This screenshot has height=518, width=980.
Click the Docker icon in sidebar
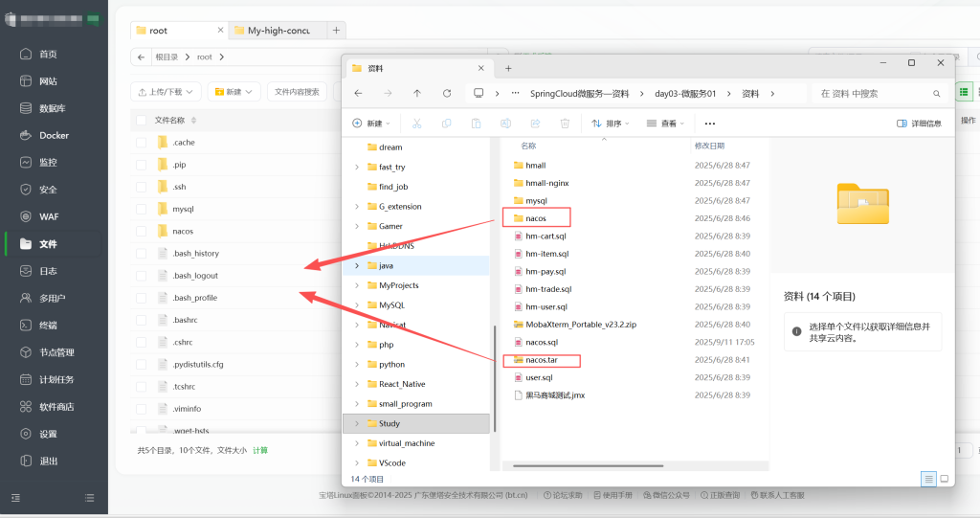[x=27, y=135]
